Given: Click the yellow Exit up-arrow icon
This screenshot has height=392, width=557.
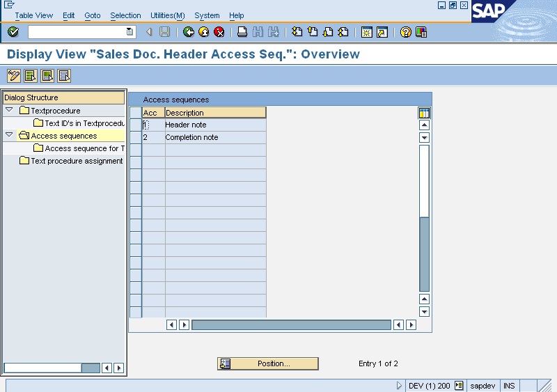Looking at the screenshot, I should 204,32.
